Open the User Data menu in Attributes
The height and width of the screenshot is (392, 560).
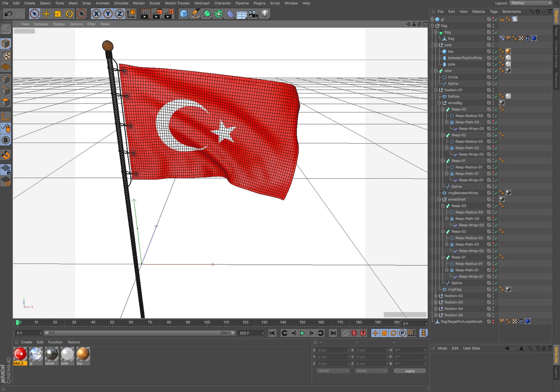pos(471,348)
